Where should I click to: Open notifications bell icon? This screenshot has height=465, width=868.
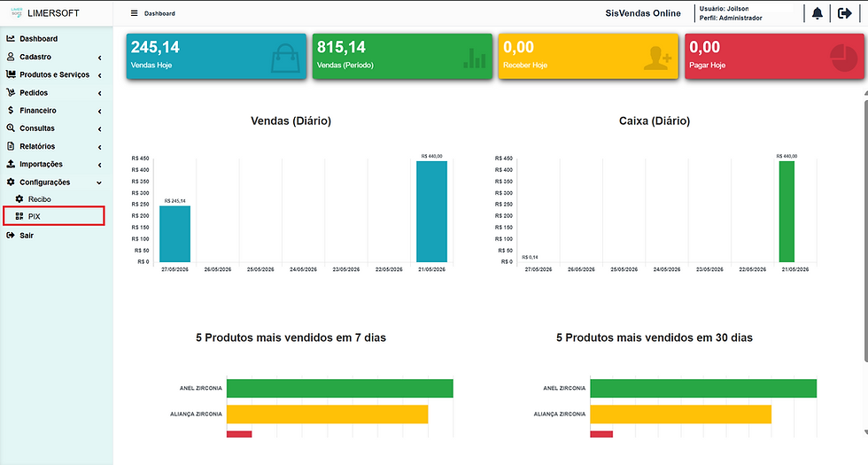click(817, 13)
